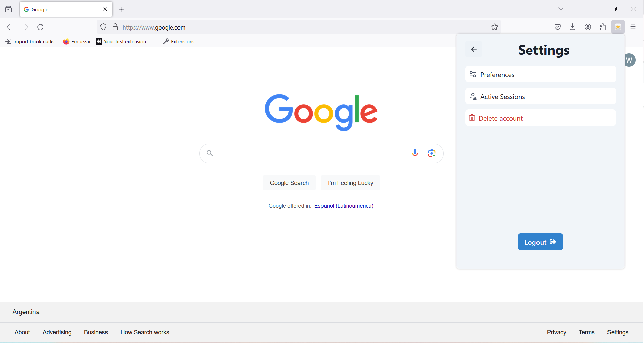This screenshot has width=644, height=343.
Task: Open the Empezar bookmark
Action: click(x=77, y=41)
